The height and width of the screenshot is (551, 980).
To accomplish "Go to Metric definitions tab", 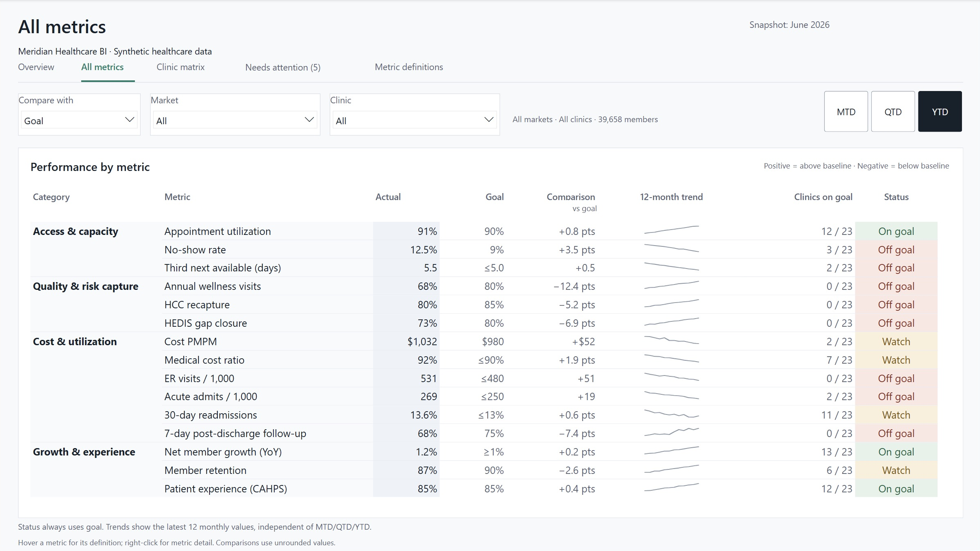I will tap(409, 67).
